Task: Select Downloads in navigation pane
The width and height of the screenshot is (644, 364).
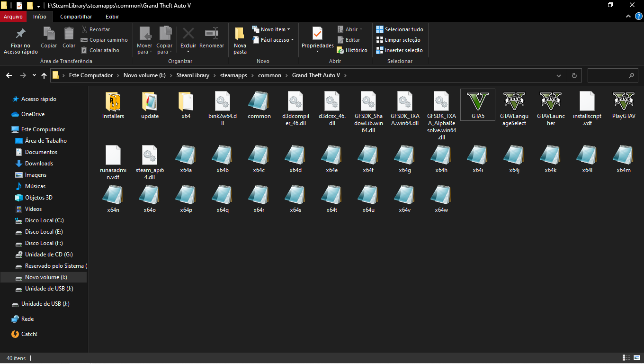Action: 39,164
